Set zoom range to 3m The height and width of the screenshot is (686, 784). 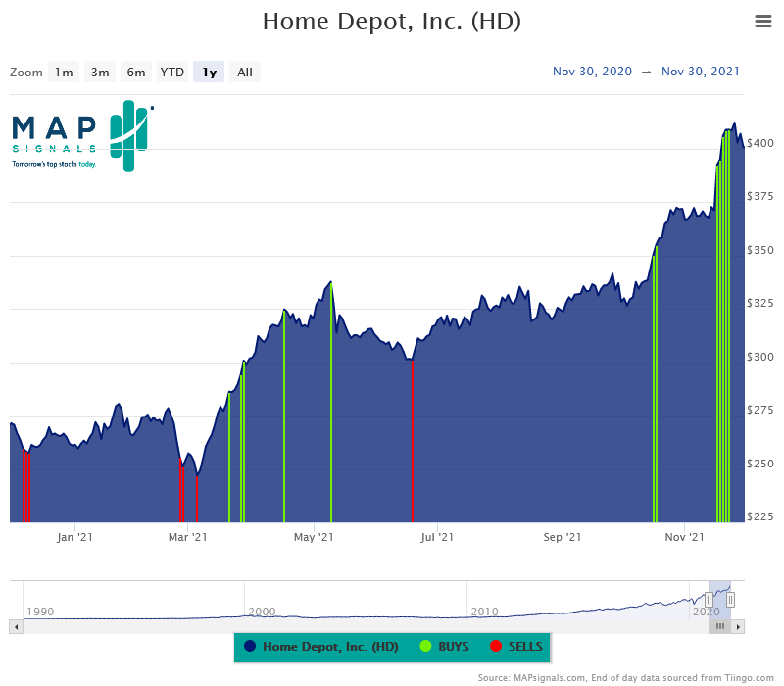(100, 72)
